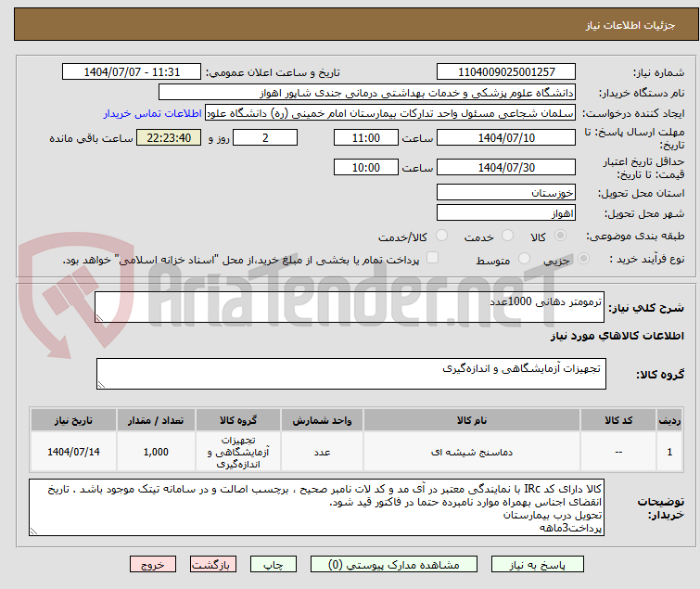Click the resize handle of buyer notes box
700x589 pixels.
click(x=33, y=531)
